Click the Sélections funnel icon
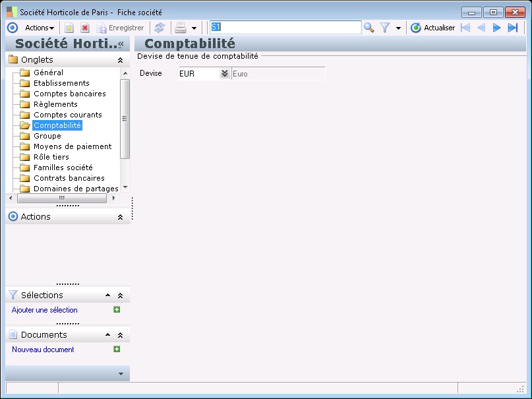The height and width of the screenshot is (399, 532). 13,295
